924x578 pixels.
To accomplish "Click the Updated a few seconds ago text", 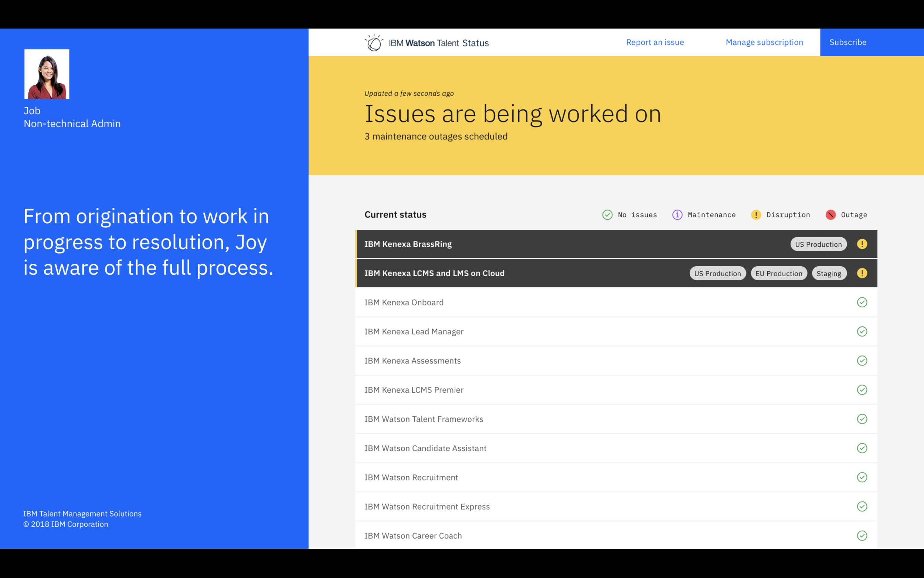I will (409, 93).
